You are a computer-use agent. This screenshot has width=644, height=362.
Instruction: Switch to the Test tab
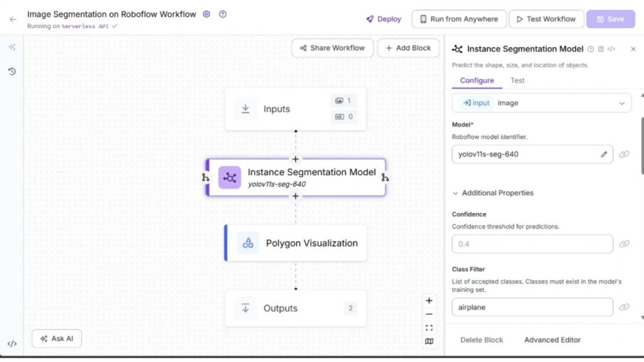click(x=517, y=80)
